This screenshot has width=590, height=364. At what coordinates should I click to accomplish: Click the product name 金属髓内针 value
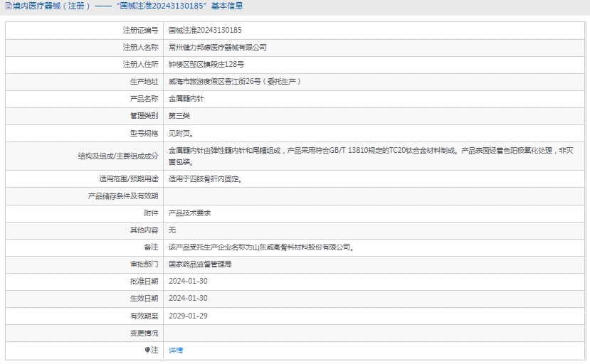click(186, 99)
